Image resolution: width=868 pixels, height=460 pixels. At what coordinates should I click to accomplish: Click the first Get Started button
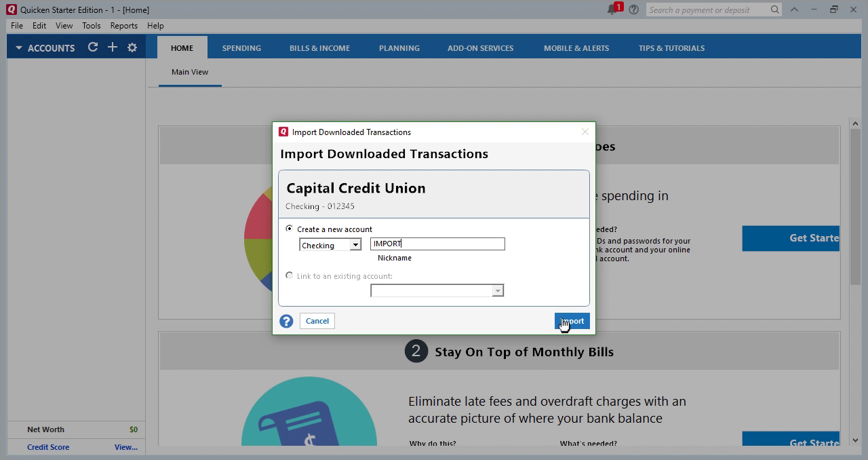point(791,238)
